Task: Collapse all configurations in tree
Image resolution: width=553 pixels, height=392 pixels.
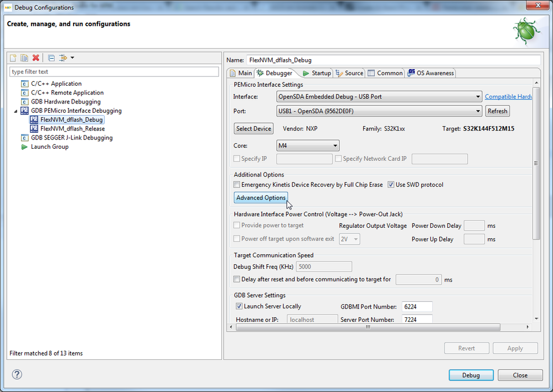Action: coord(51,58)
